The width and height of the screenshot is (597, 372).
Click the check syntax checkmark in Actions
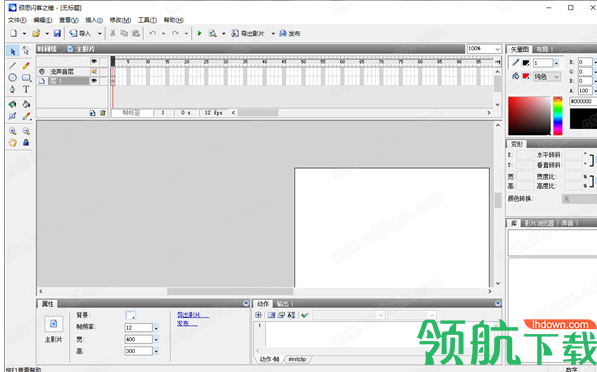pos(304,315)
